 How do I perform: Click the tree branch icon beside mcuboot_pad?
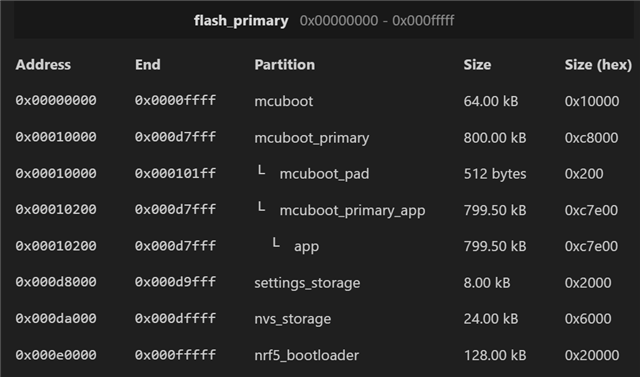click(261, 171)
